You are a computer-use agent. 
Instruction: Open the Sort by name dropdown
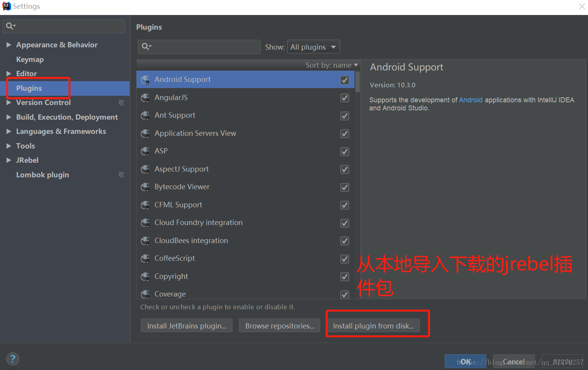331,65
